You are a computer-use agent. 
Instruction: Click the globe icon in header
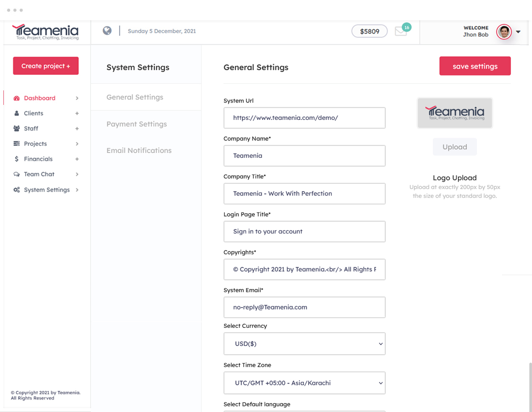tap(107, 31)
